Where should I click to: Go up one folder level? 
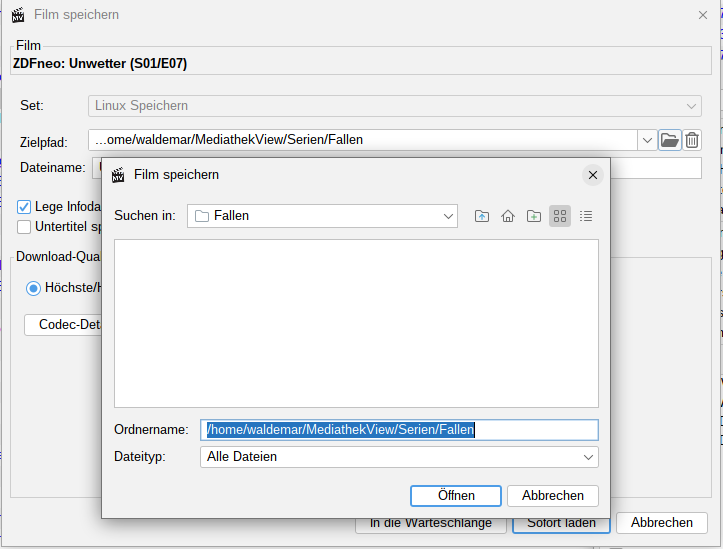[x=482, y=216]
